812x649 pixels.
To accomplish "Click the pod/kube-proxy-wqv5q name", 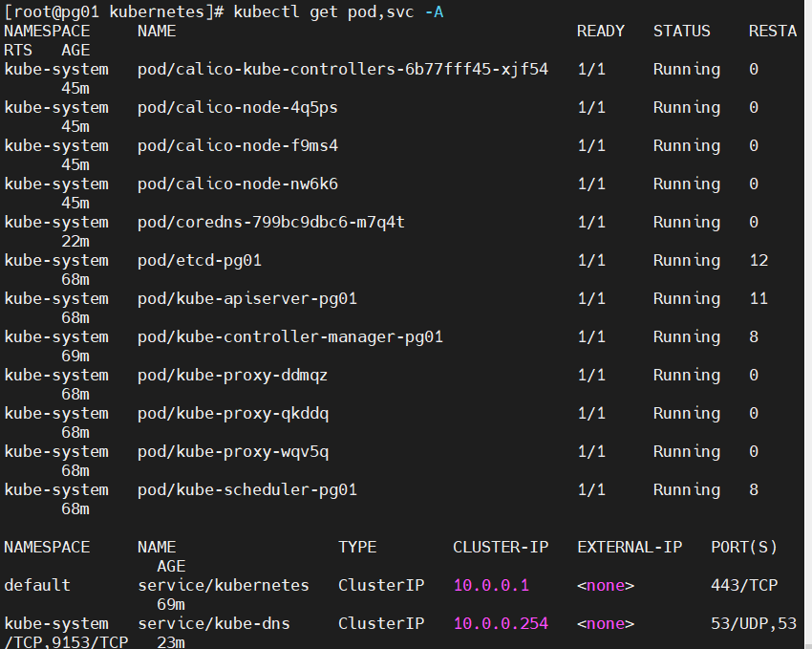I will [232, 451].
